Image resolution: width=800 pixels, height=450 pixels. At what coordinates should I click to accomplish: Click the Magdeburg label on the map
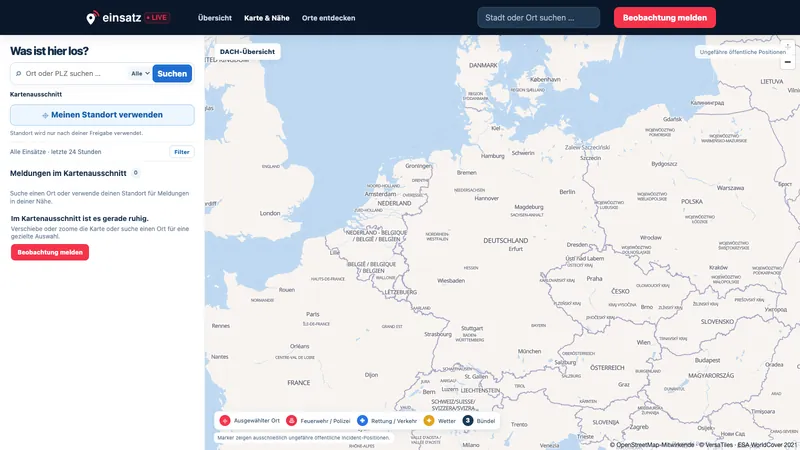coord(529,207)
